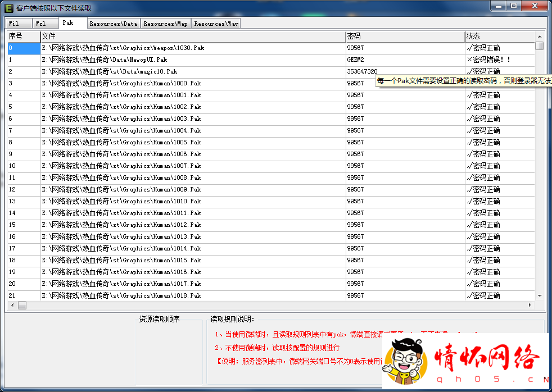Viewport: 552px width, 392px height.
Task: Click the 状态 column header
Action: click(500, 36)
